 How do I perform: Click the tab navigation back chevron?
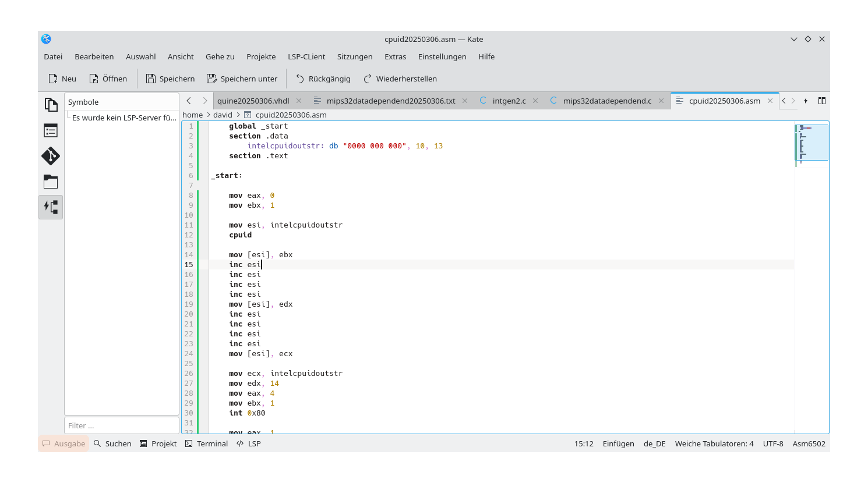click(x=188, y=100)
